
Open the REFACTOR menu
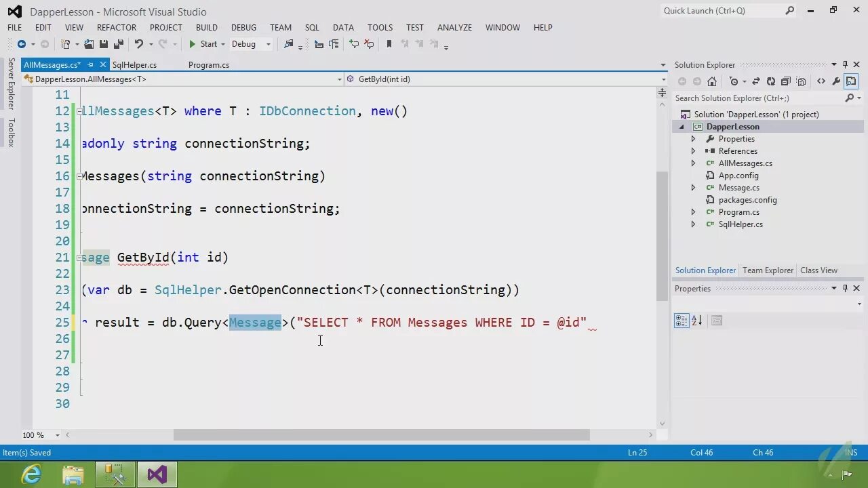(x=117, y=28)
